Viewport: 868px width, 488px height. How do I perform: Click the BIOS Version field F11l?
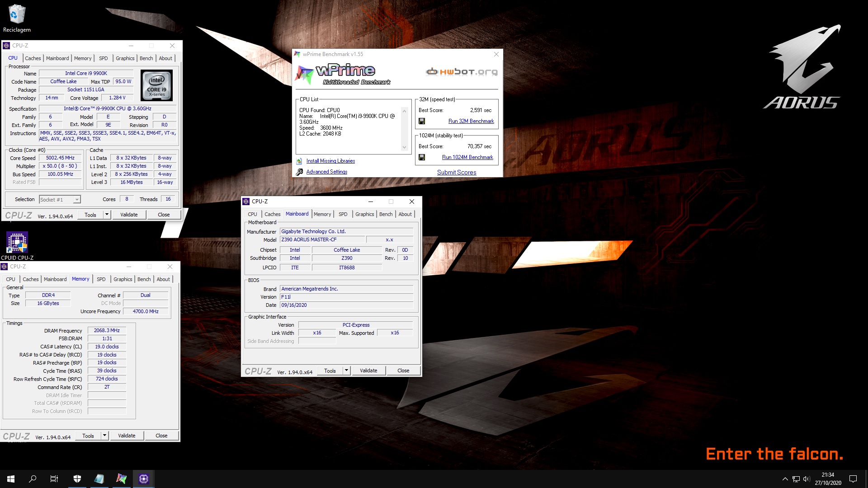[x=346, y=297]
